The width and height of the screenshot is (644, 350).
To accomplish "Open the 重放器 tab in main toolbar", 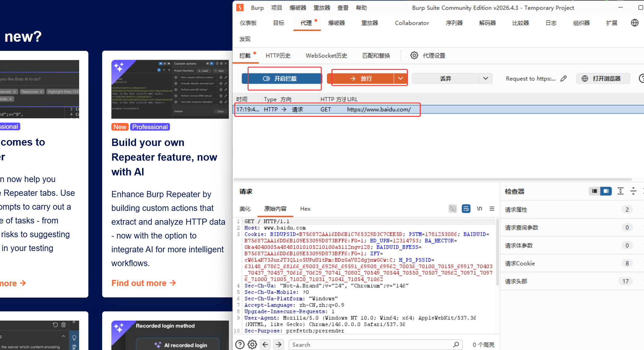I will coord(369,23).
